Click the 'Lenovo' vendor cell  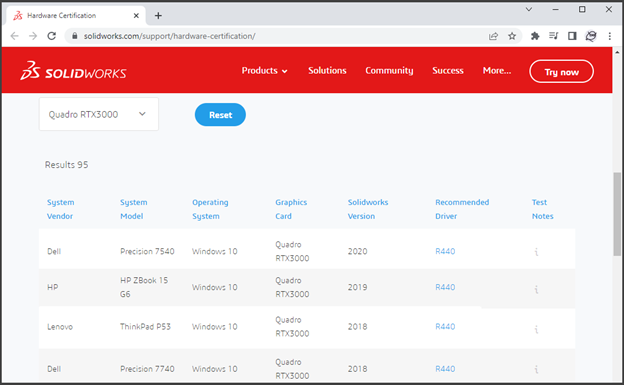point(60,327)
